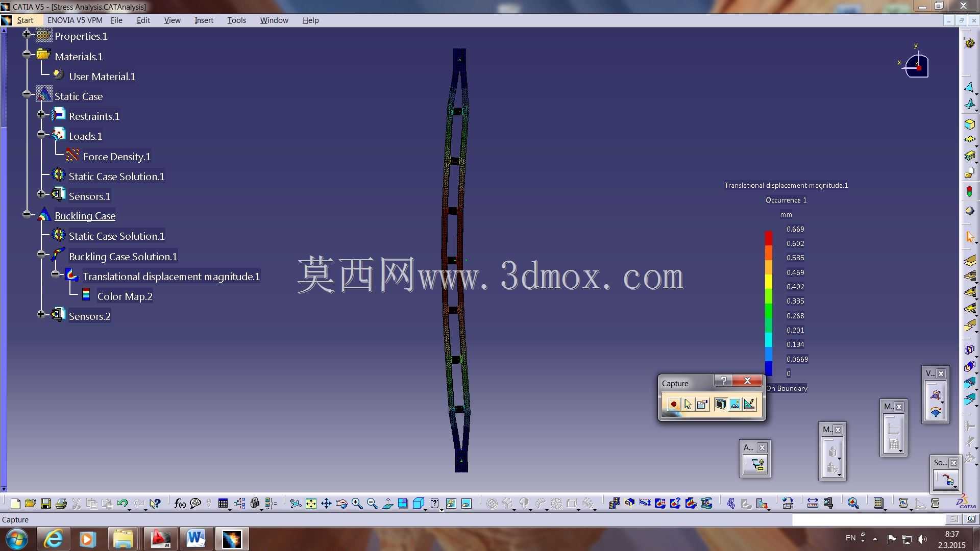Click the Zoom In magnifier

(x=357, y=504)
